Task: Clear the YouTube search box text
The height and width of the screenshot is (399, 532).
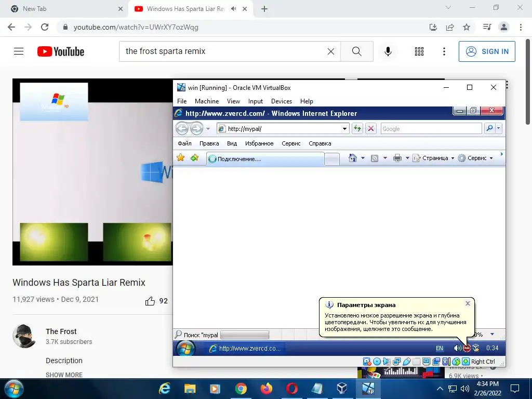Action: tap(331, 51)
